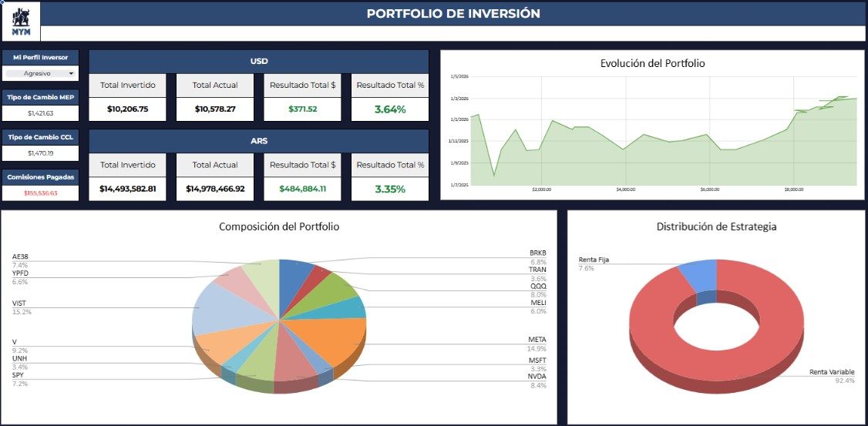Select the MSFT pie label
Screen dimensions: 868x426
(537, 364)
